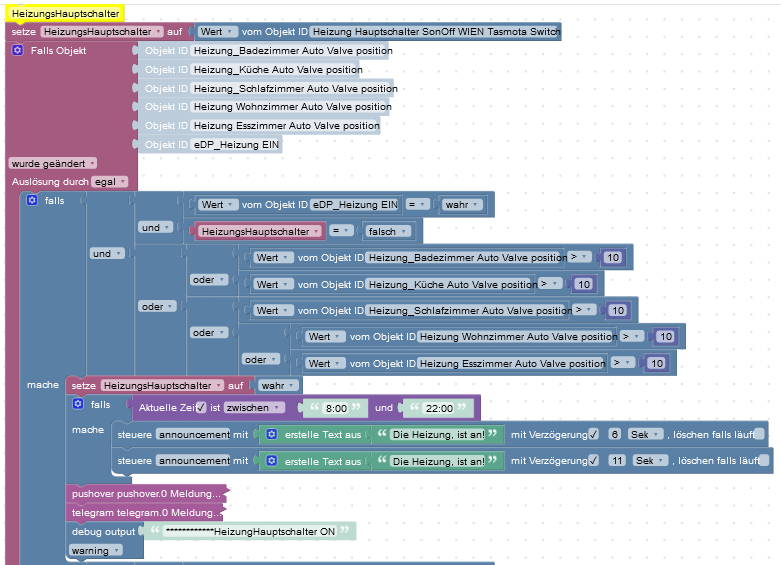This screenshot has height=565, width=781.
Task: Click the announcement object in the 11 Sek steuere row
Action: point(193,461)
